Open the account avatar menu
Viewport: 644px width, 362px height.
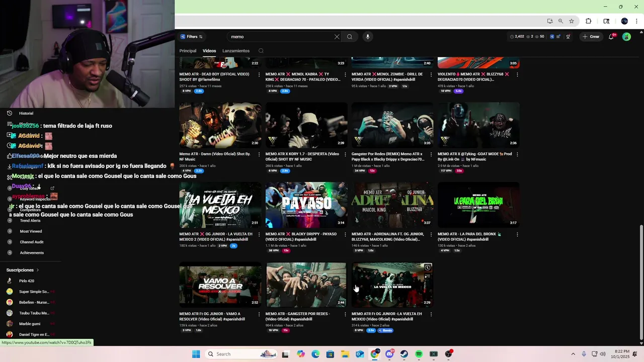(x=626, y=37)
